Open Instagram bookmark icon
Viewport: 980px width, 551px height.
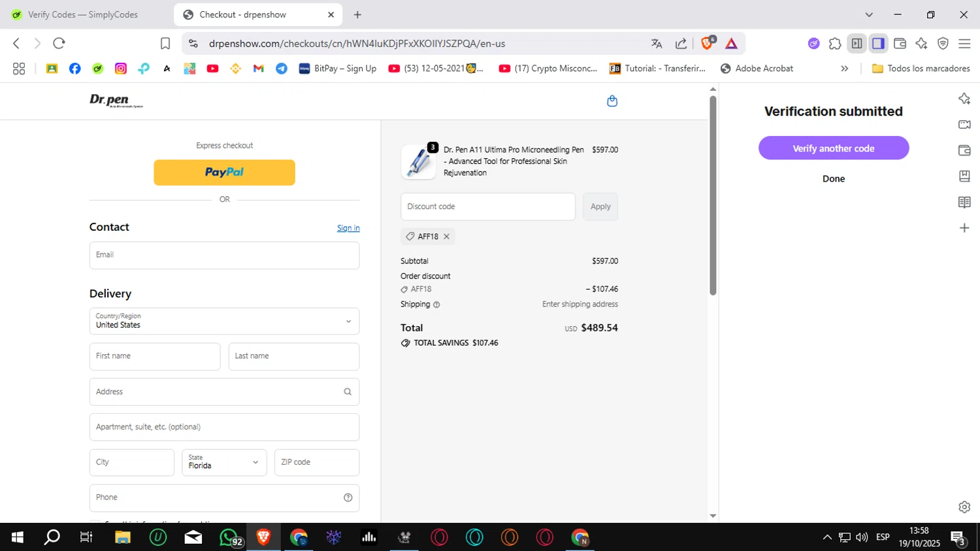(121, 68)
